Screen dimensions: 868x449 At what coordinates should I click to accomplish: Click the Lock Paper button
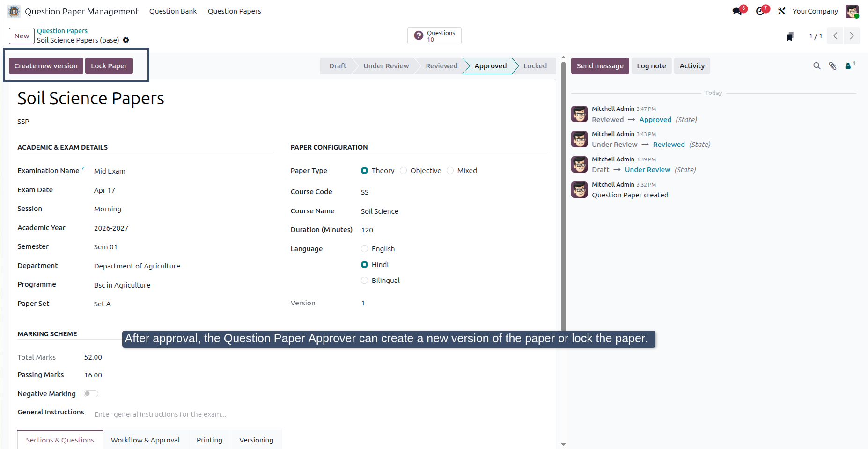point(109,66)
